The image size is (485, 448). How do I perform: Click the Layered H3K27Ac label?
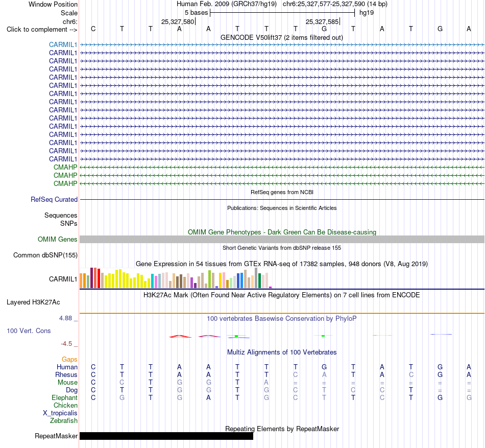point(33,302)
